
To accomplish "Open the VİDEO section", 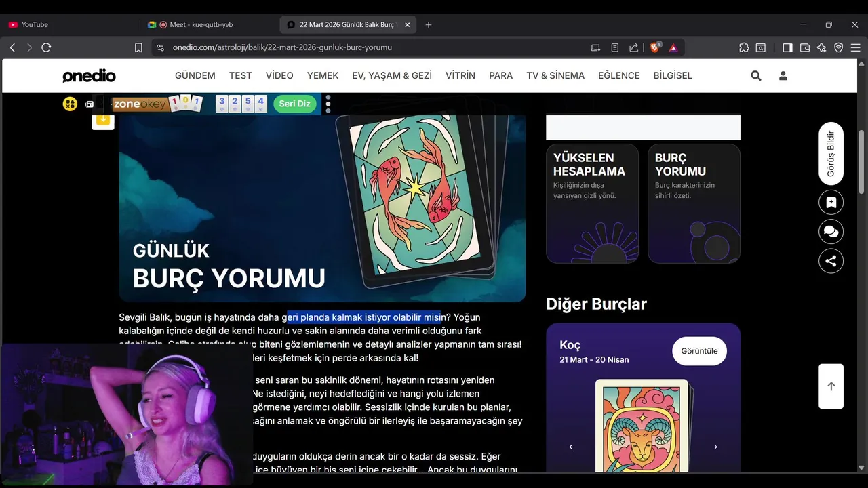I will click(279, 75).
